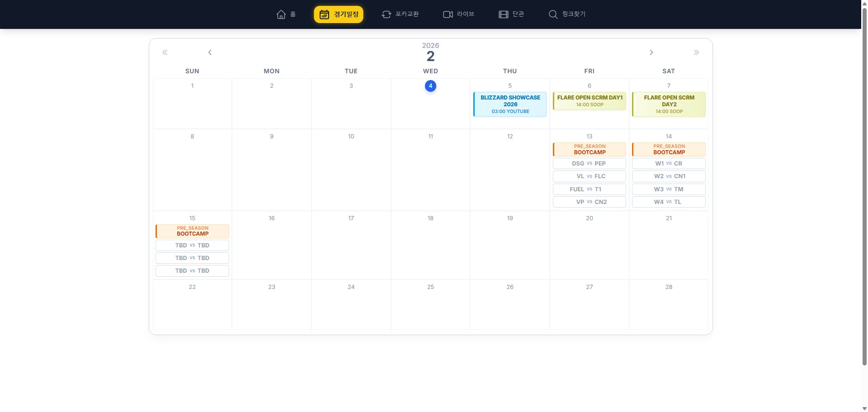Click the live video camera icon

pyautogui.click(x=448, y=14)
